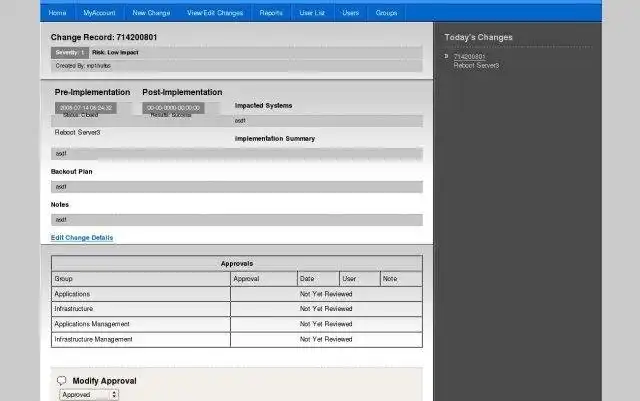Click the Post-Implementation date badge
This screenshot has width=640, height=401.
coord(173,108)
